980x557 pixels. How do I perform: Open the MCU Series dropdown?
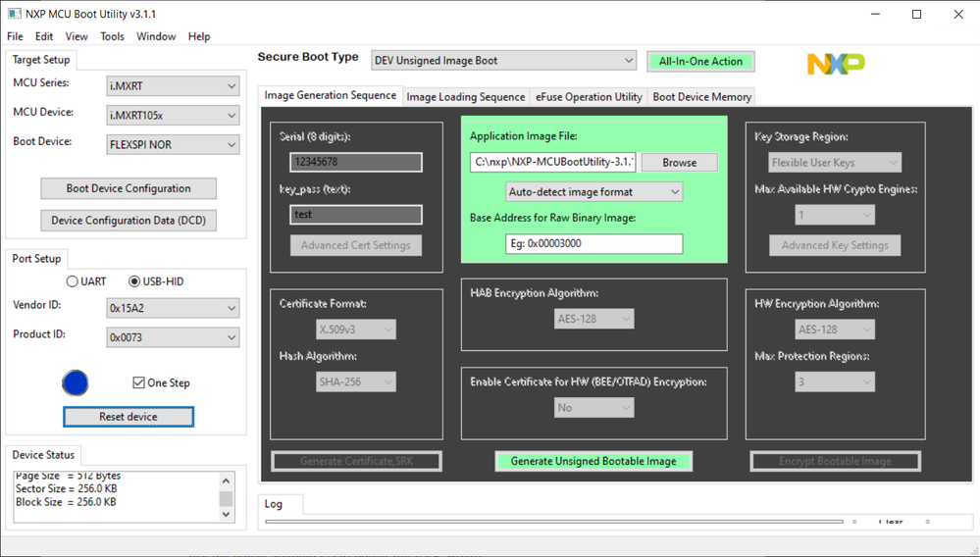[173, 86]
